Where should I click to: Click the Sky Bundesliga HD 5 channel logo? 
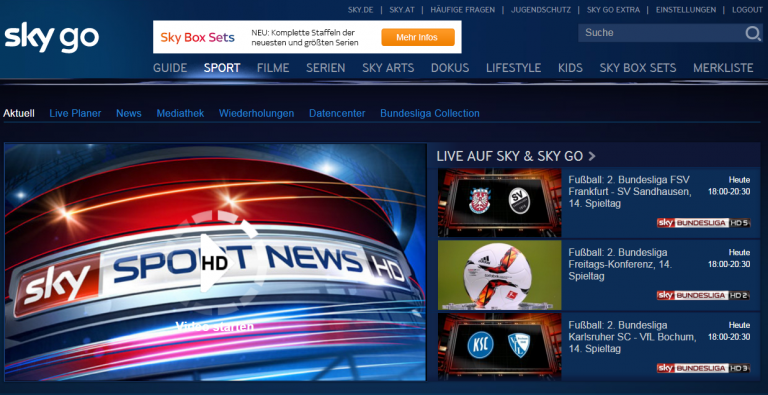click(x=703, y=223)
